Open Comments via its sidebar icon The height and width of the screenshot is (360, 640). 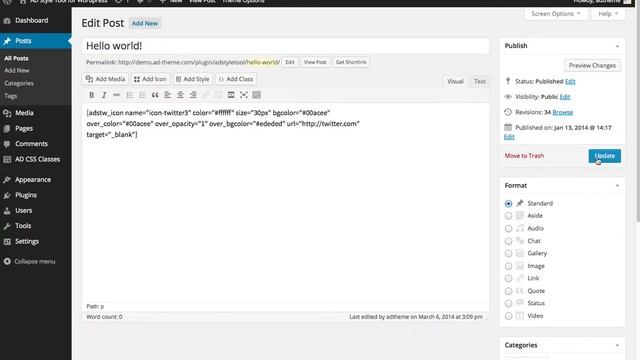point(7,144)
